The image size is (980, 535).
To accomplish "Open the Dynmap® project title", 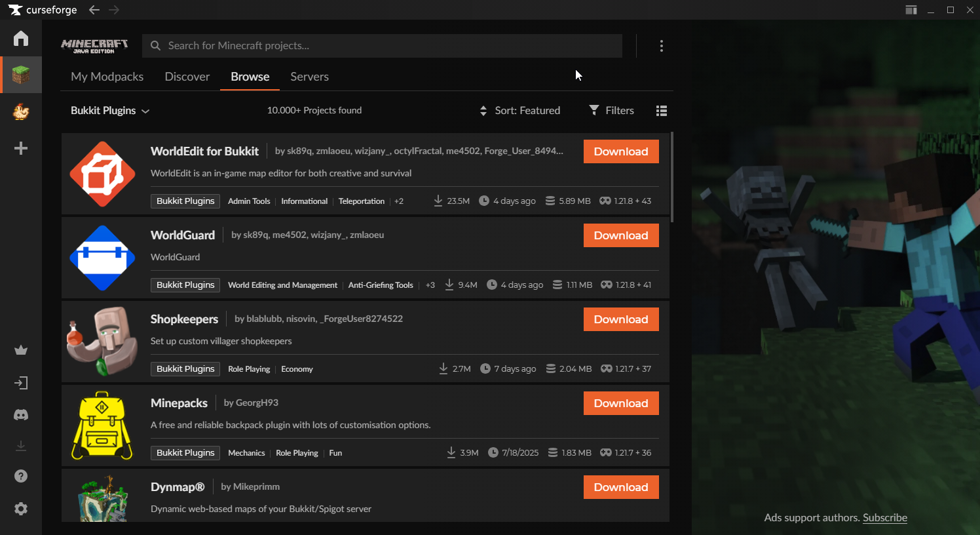I will (x=178, y=487).
